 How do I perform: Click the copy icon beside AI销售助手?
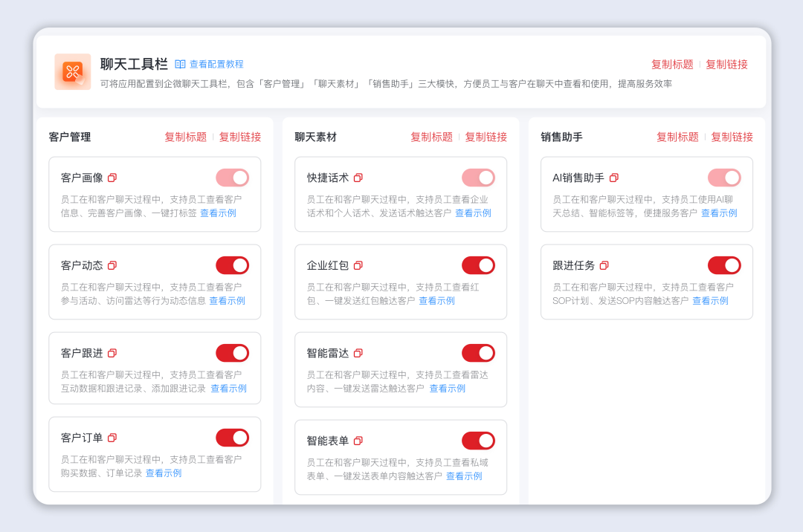point(613,178)
